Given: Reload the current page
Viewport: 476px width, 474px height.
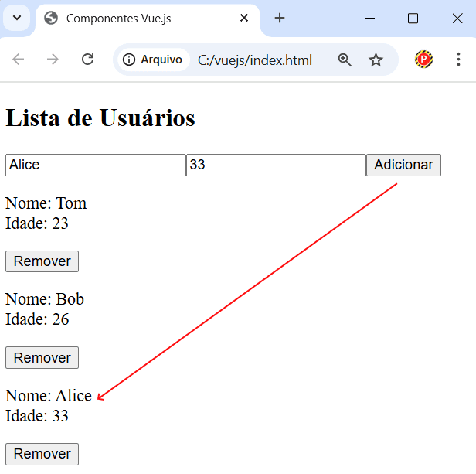Looking at the screenshot, I should 88,60.
